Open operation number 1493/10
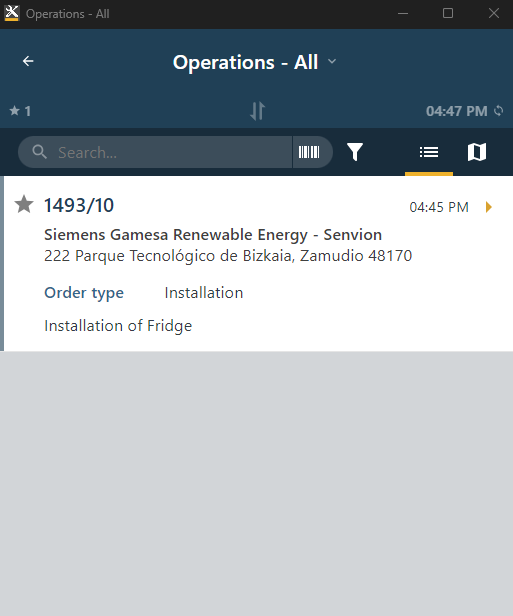 click(79, 205)
